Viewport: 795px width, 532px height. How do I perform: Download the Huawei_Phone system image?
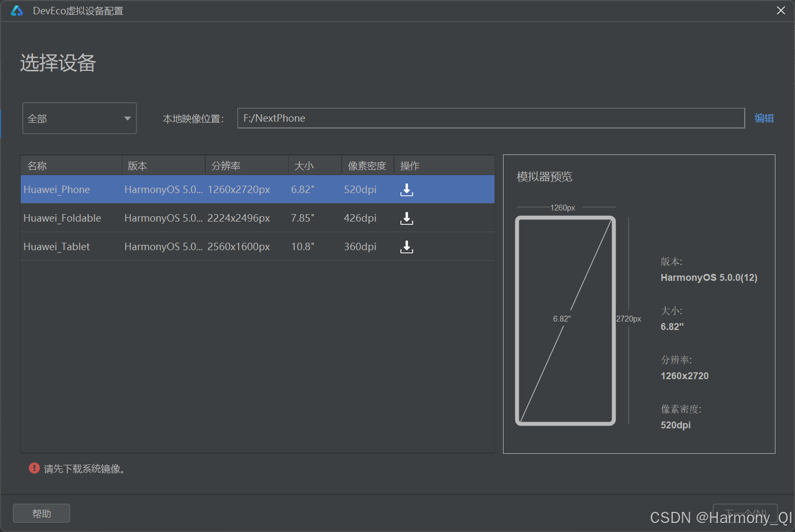click(x=406, y=190)
